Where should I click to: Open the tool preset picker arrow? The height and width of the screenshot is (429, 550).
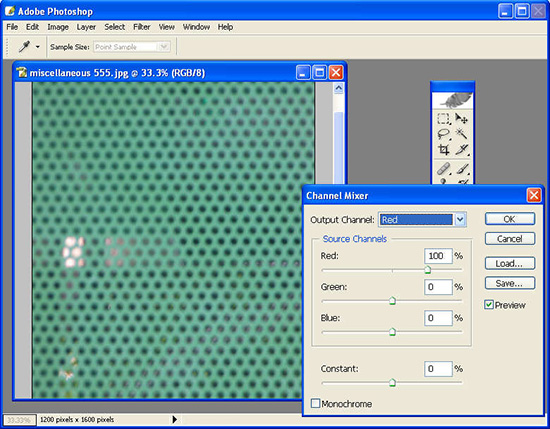coord(38,47)
